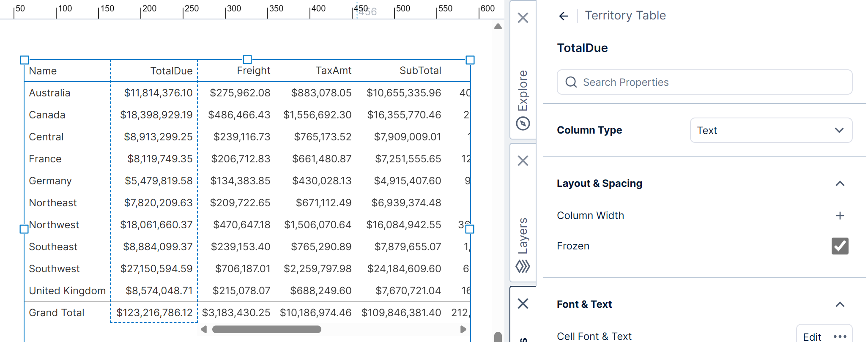Screen dimensions: 868x342
Task: Collapse the Font & Text section
Action: [840, 304]
